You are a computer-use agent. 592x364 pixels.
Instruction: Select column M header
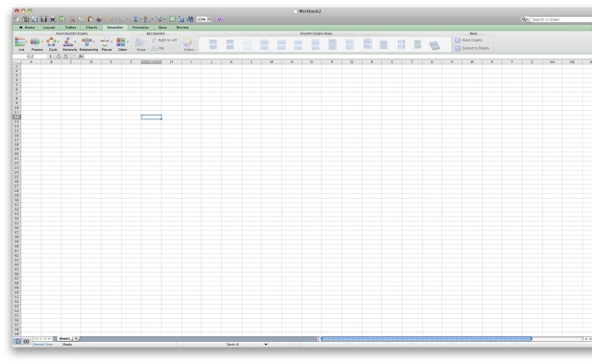pyautogui.click(x=271, y=62)
